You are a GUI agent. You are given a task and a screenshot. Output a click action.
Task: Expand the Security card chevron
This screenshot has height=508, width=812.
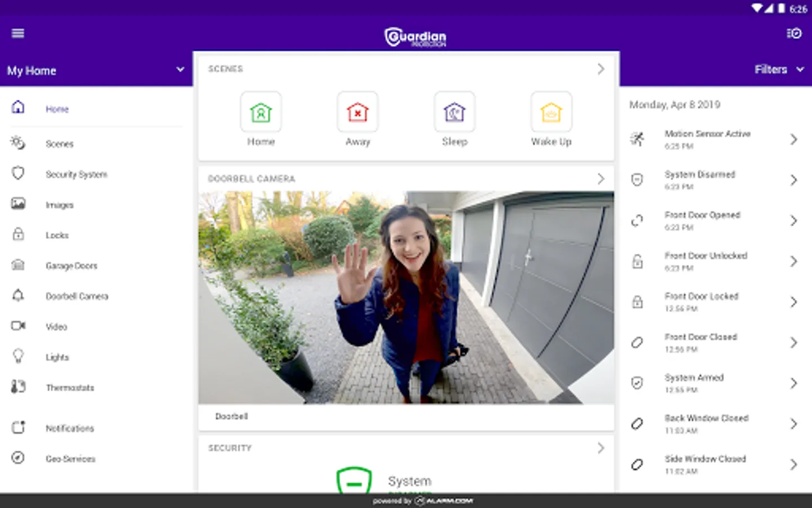(x=601, y=448)
